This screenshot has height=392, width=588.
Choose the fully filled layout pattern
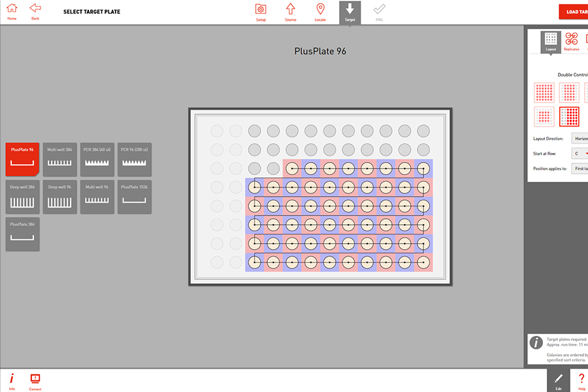pos(544,93)
